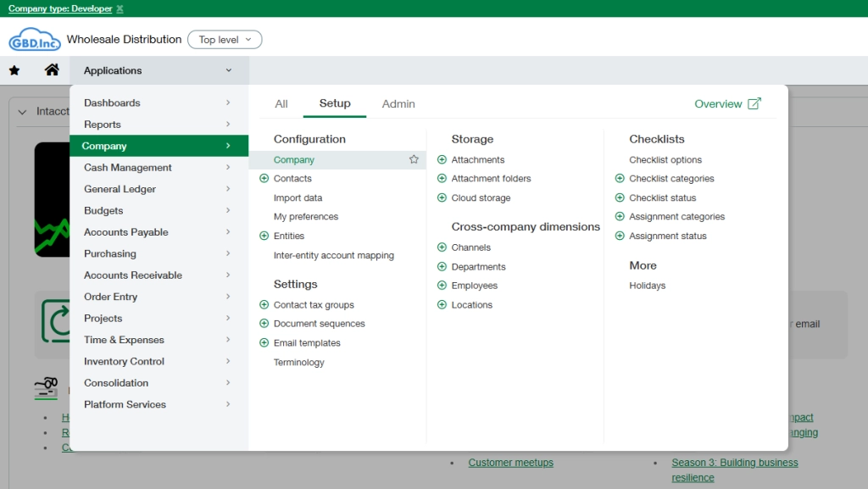Add Employees with plus icon
The width and height of the screenshot is (868, 489).
442,285
